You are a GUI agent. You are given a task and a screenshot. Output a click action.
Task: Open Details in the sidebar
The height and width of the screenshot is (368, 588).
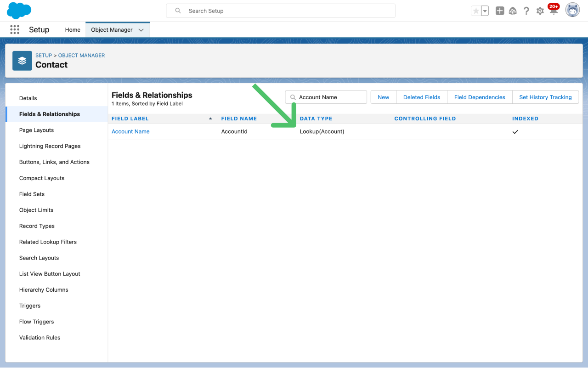(x=28, y=98)
